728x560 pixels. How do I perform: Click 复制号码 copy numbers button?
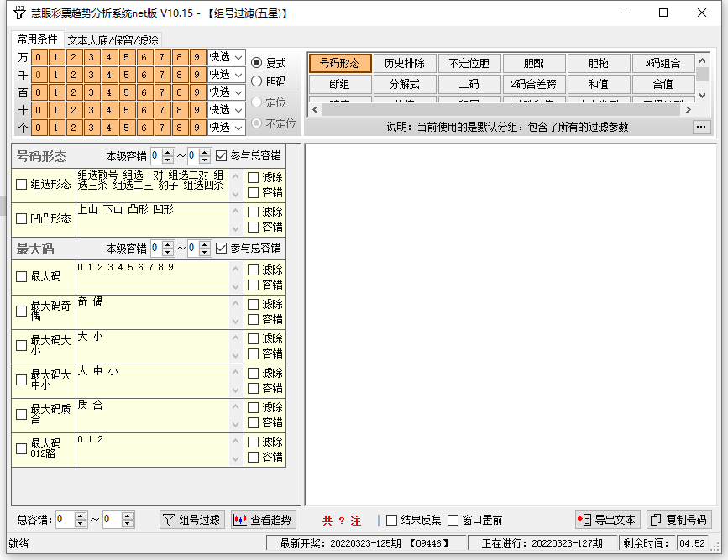678,520
